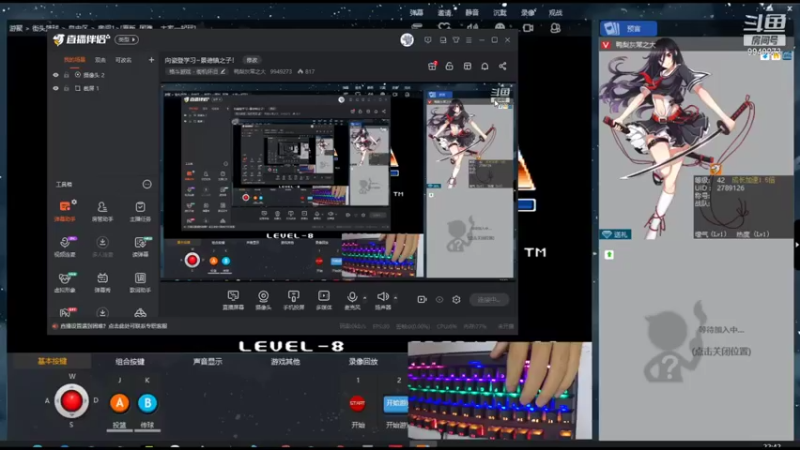Image resolution: width=800 pixels, height=450 pixels.
Task: Open the 读弹幕 tool
Action: pos(140,246)
